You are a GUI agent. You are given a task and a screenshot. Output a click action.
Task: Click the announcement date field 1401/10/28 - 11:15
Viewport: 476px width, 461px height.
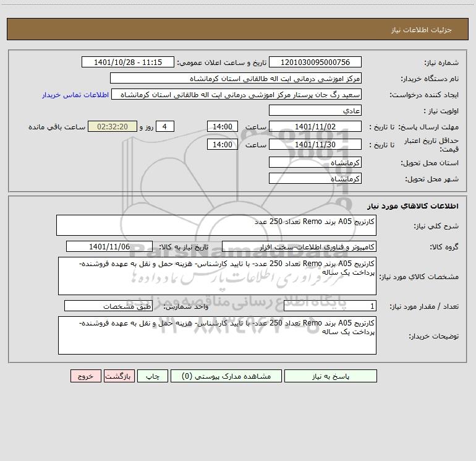click(128, 62)
